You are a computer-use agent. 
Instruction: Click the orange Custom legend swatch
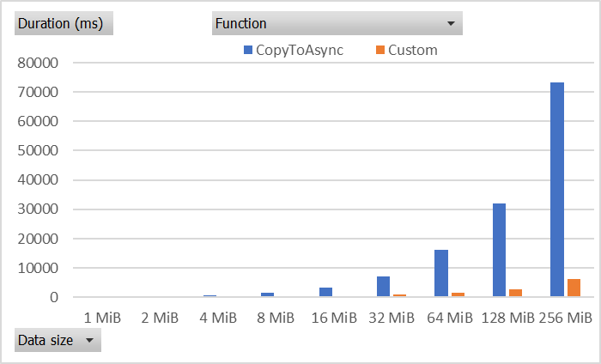[380, 50]
